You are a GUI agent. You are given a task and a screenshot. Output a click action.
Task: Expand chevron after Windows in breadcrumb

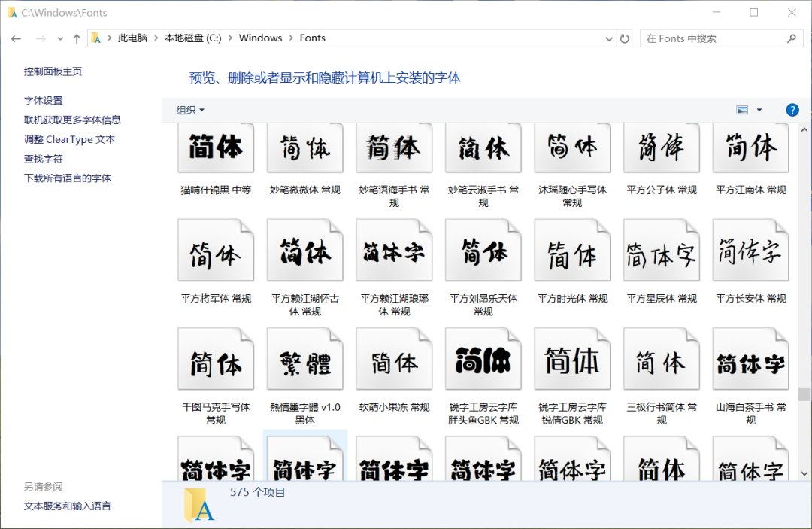[x=291, y=38]
